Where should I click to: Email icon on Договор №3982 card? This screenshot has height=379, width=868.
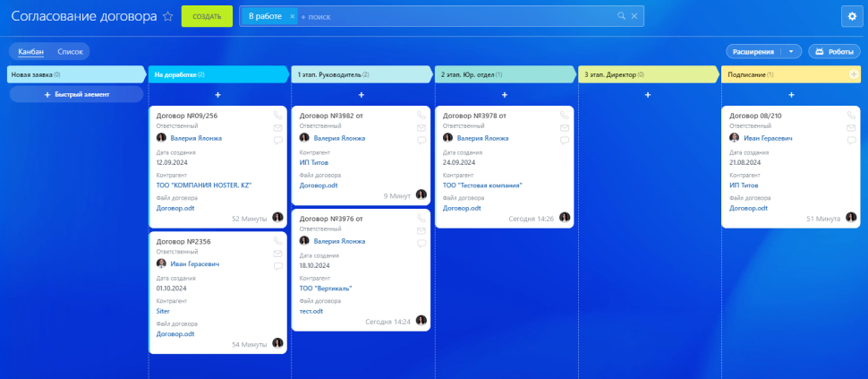421,128
